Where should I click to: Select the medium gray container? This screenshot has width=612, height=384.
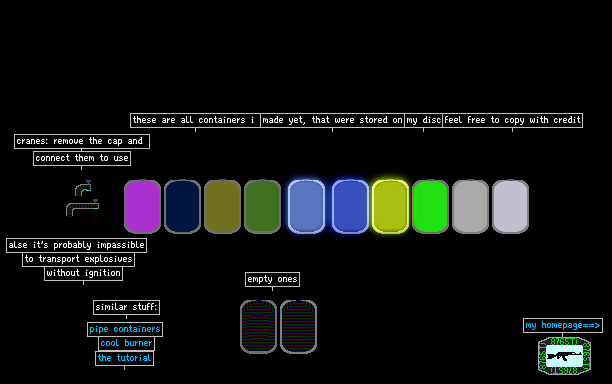pos(470,206)
